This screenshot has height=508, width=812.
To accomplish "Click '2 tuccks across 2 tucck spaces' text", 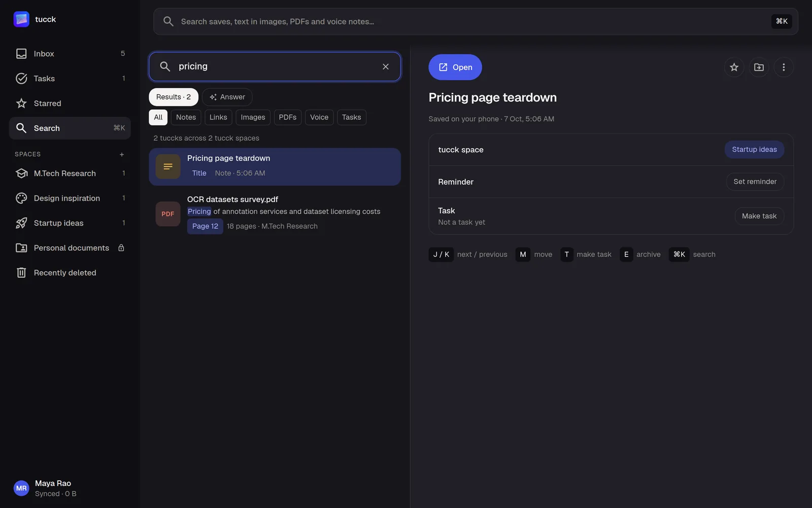I will click(207, 138).
